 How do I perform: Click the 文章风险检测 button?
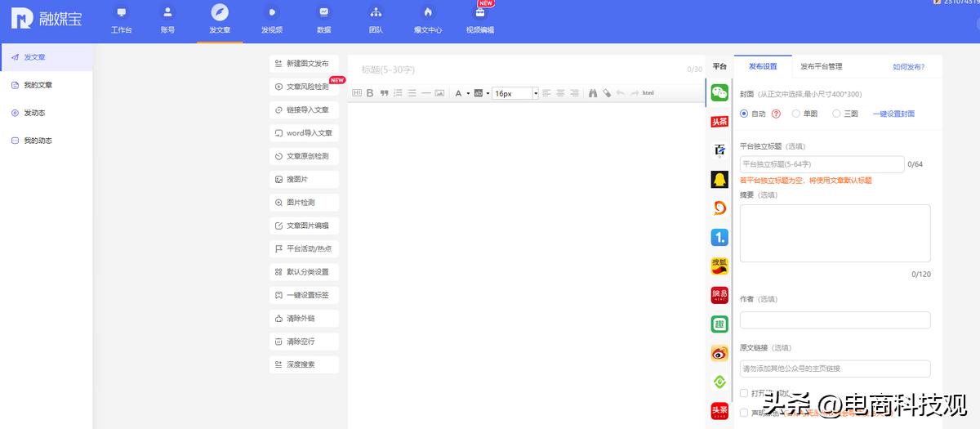pyautogui.click(x=304, y=86)
